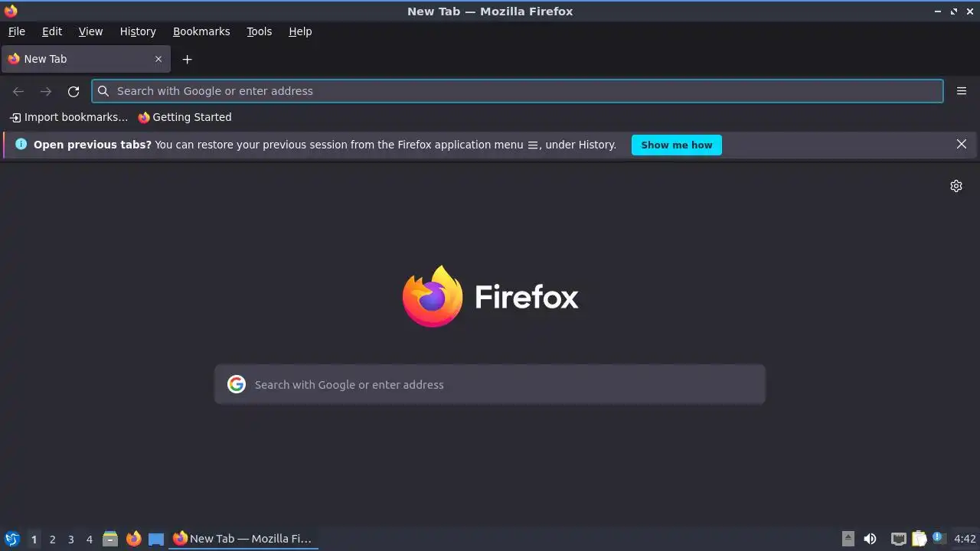The width and height of the screenshot is (980, 551).
Task: Click the notification info tray icon
Action: 939,539
